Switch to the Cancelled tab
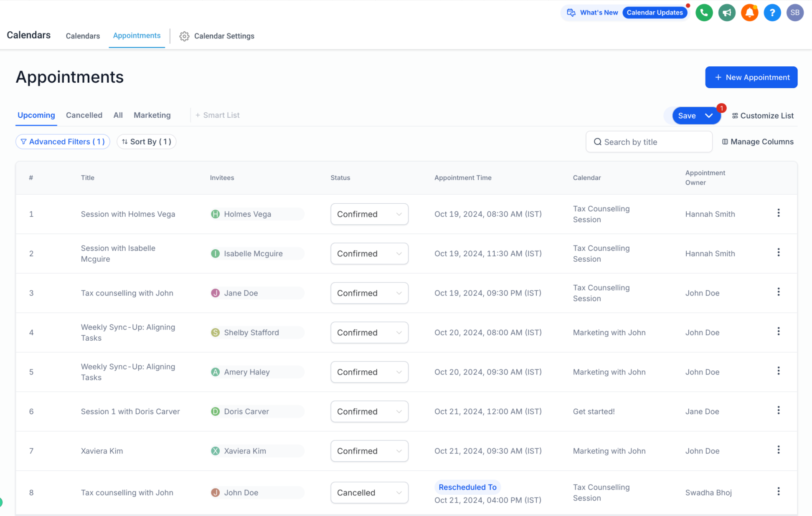812x516 pixels. pos(84,115)
